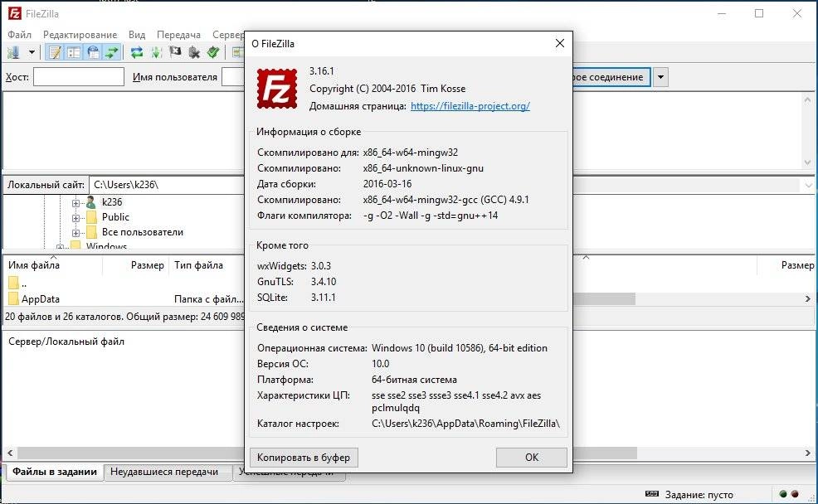Expand the Все пользователи node

(75, 233)
